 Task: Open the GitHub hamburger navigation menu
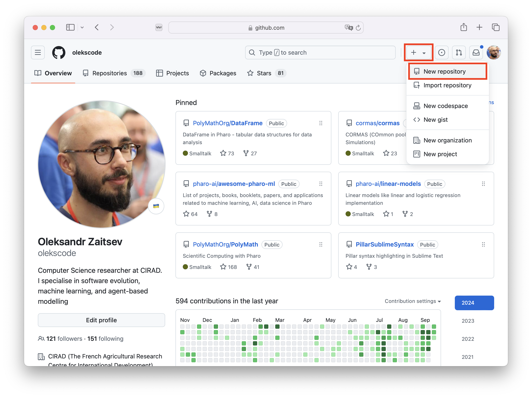coord(38,52)
